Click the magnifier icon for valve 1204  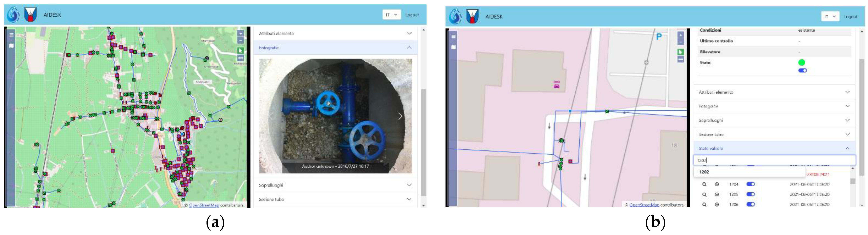point(704,184)
